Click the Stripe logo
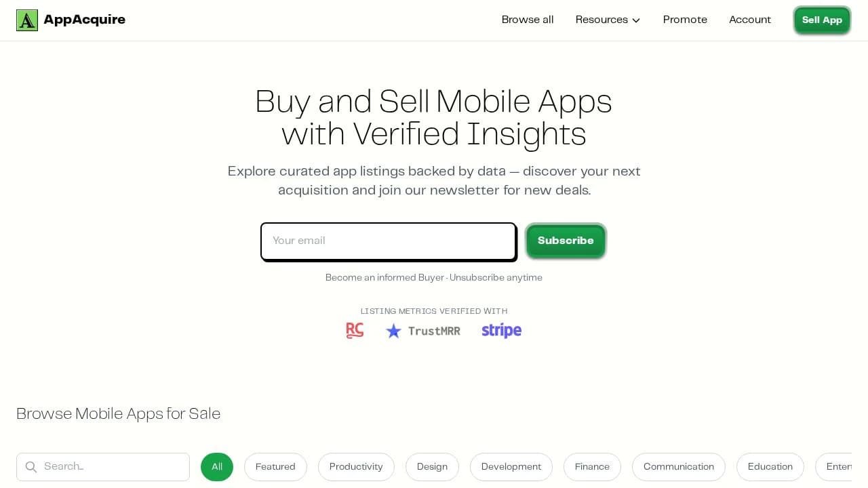Viewport: 868px width, 488px height. (x=501, y=331)
